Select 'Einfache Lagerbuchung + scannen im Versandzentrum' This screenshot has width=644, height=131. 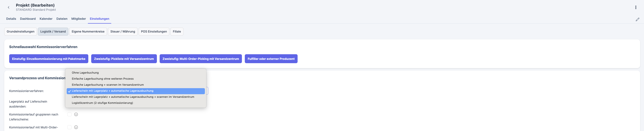point(108,85)
